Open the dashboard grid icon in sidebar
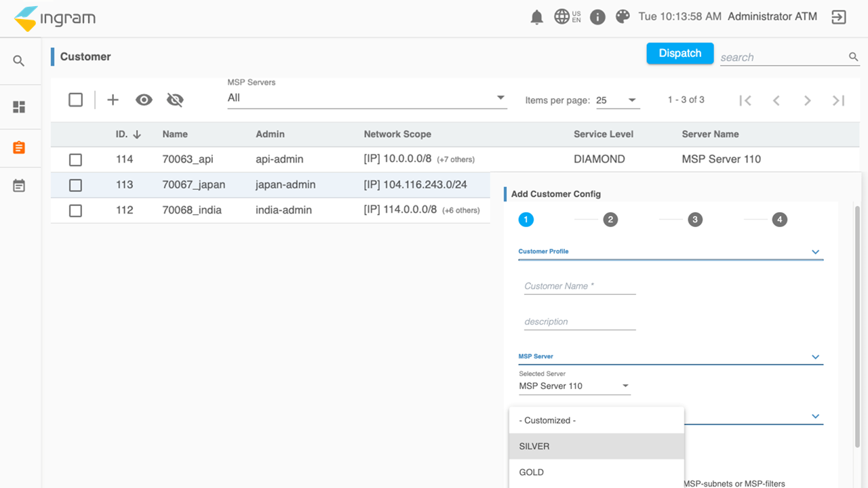Image resolution: width=868 pixels, height=488 pixels. tap(19, 107)
